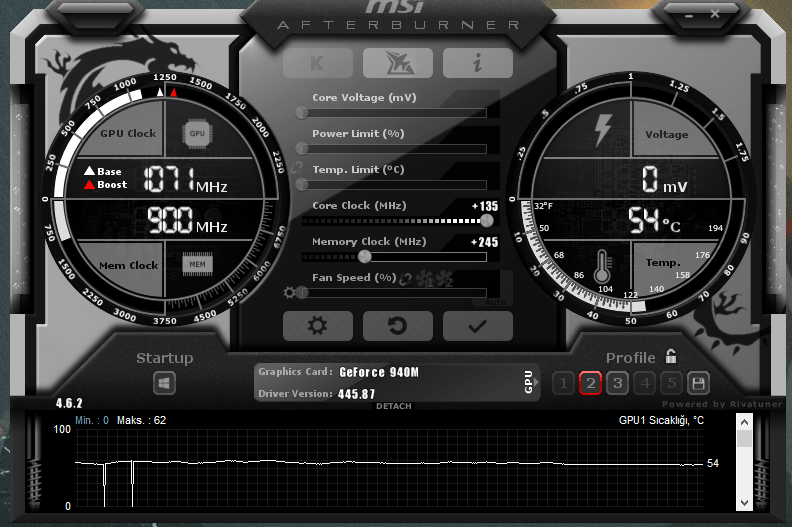Click the monitor scrollbar thumb
The image size is (792, 527).
click(744, 438)
